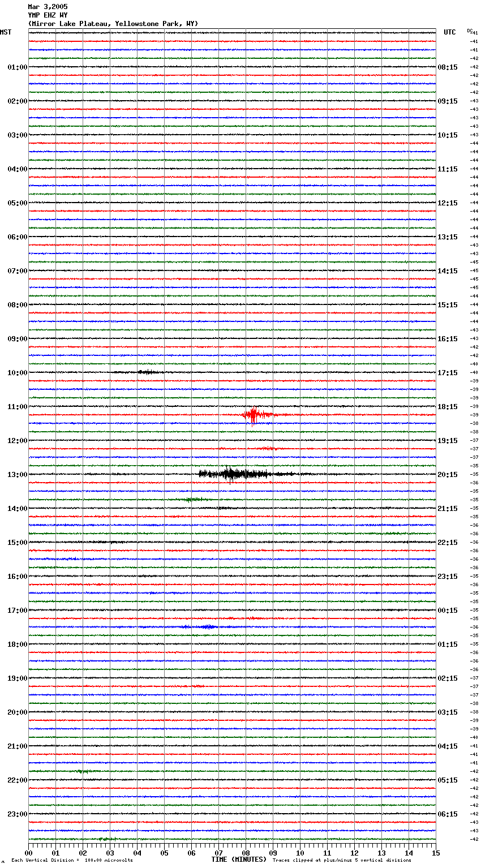Click the UTC time label '18:15'
This screenshot has width=481, height=868.
(448, 407)
